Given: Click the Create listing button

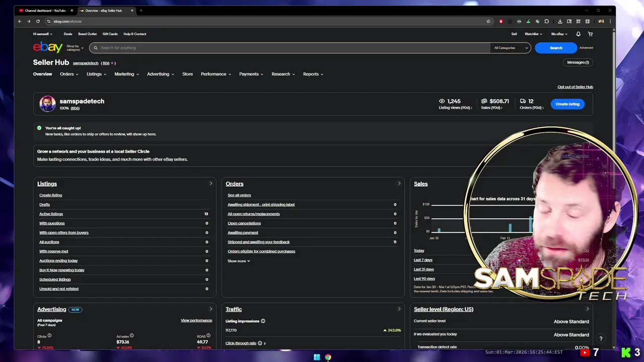Looking at the screenshot, I should (568, 104).
